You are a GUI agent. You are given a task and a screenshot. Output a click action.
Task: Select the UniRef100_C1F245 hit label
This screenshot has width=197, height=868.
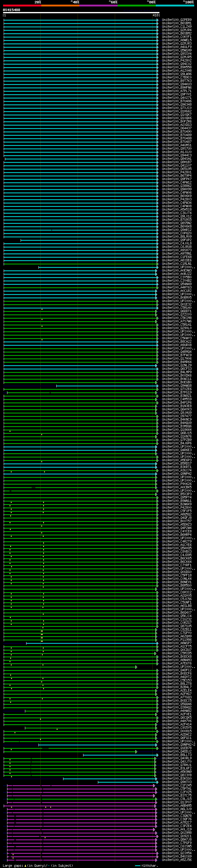(x=176, y=785)
